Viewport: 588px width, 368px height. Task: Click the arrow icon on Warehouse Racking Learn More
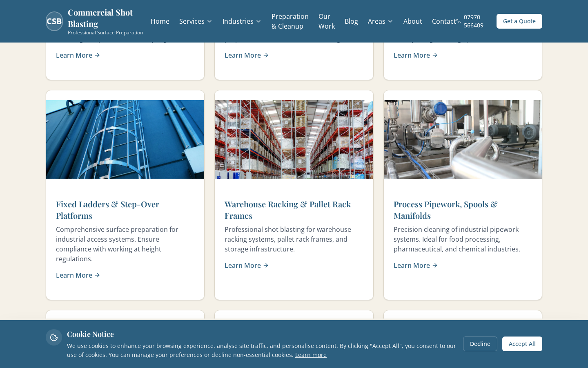(x=266, y=265)
